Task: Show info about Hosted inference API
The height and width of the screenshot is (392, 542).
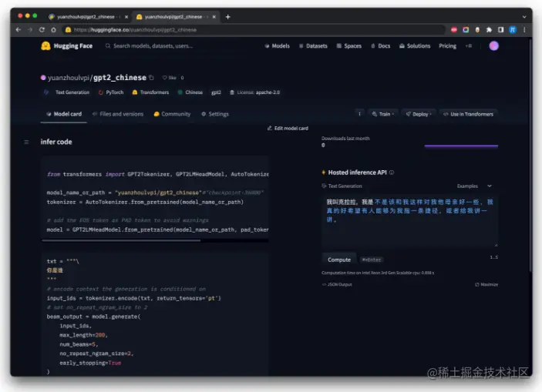Action: [x=392, y=173]
